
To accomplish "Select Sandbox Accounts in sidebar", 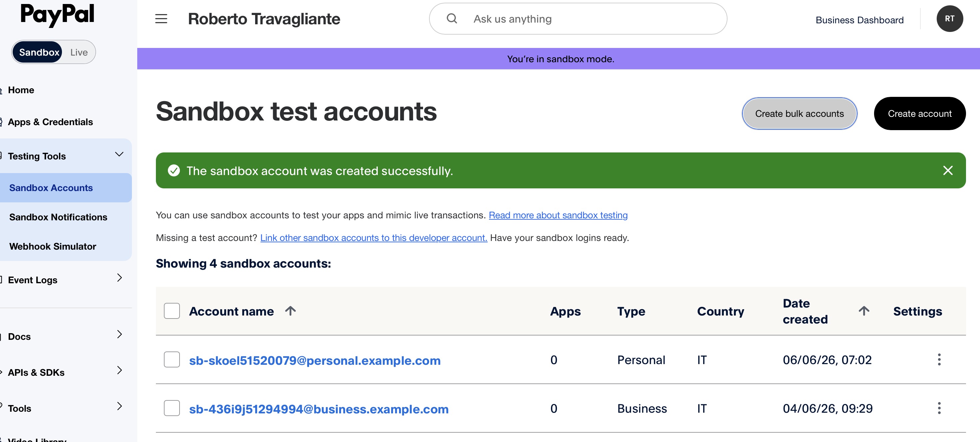I will 66,188.
